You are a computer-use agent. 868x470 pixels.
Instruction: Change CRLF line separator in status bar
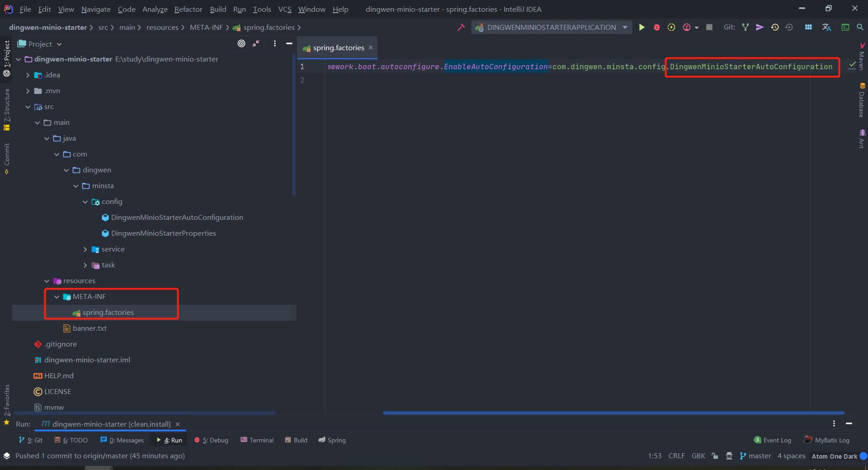point(676,456)
